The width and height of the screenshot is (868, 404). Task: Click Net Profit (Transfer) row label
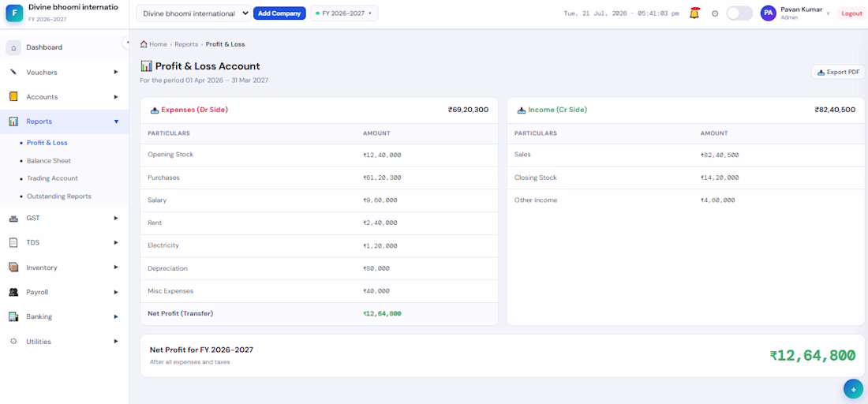[x=181, y=313]
